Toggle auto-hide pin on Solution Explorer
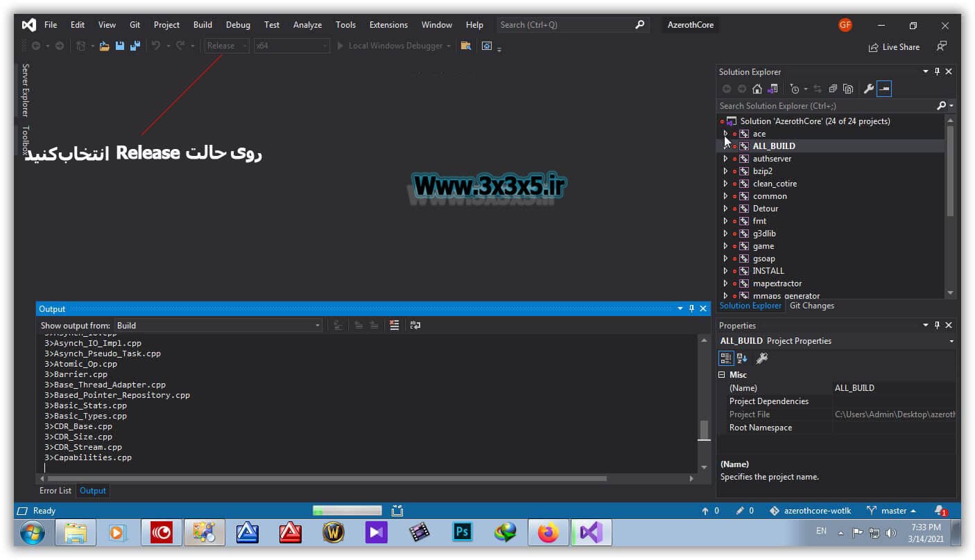The height and width of the screenshot is (560, 975). pyautogui.click(x=937, y=71)
